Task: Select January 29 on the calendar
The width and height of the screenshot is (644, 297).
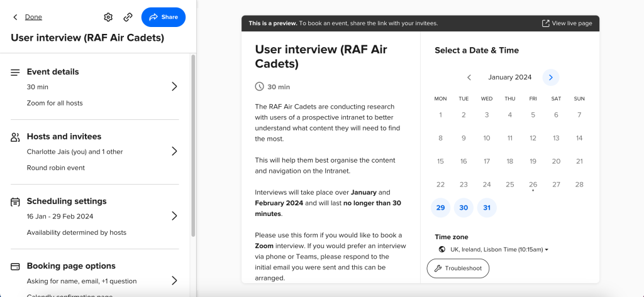Action: 440,208
